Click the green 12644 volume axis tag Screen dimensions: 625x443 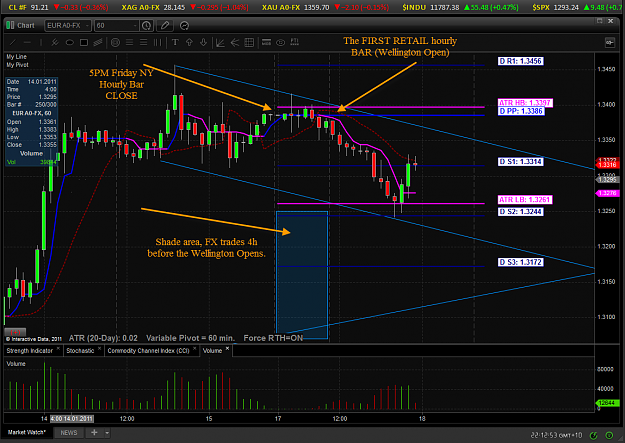(x=607, y=403)
